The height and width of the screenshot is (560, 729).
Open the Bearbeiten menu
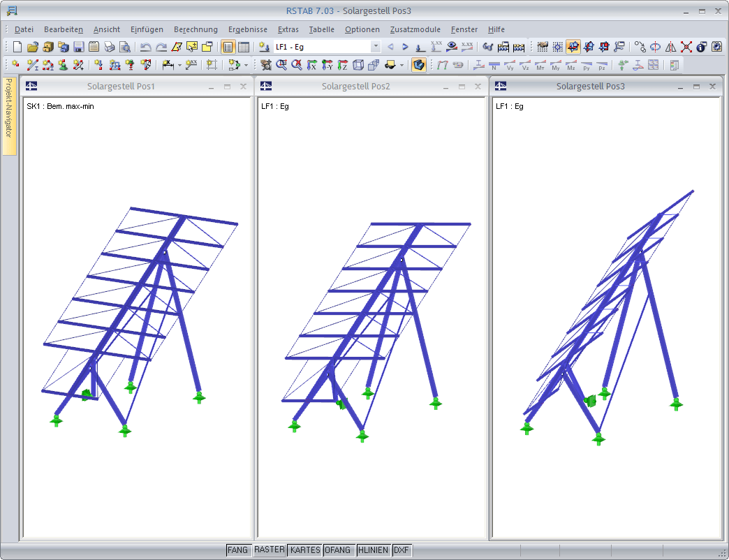[64, 29]
